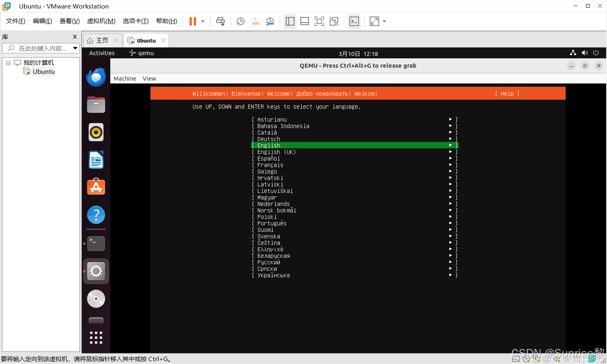The width and height of the screenshot is (607, 364).
Task: Open the stretch guest options dropdown arrow
Action: [x=384, y=21]
